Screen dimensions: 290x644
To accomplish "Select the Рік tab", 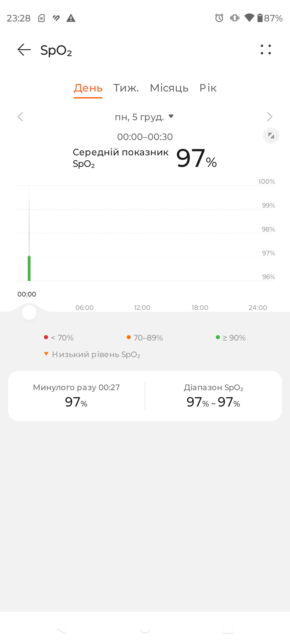I will click(208, 88).
